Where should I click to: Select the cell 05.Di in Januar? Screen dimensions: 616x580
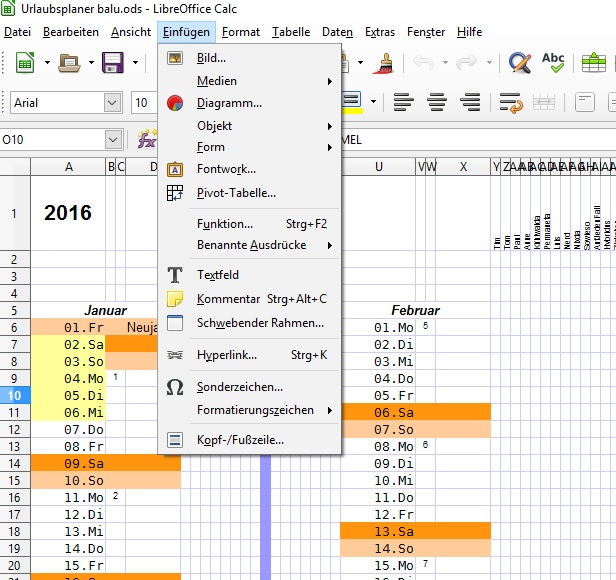click(68, 395)
